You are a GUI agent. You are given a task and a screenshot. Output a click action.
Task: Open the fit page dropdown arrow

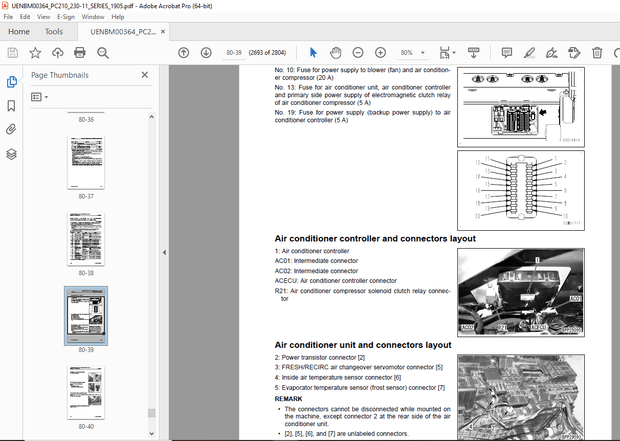pyautogui.click(x=454, y=53)
